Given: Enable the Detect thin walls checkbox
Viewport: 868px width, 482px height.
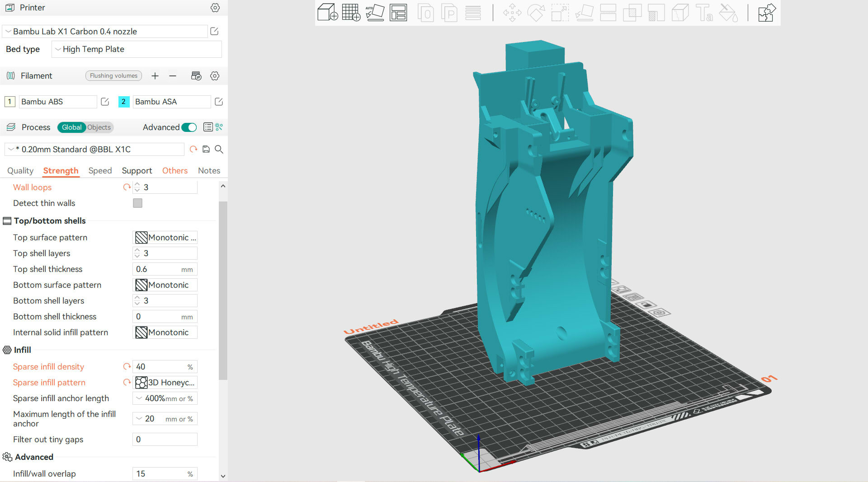Looking at the screenshot, I should (x=137, y=203).
